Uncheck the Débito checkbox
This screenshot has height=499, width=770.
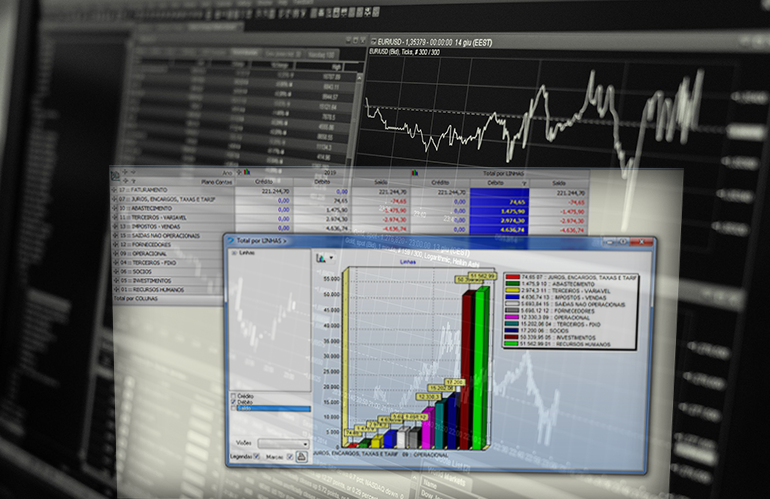tap(234, 402)
